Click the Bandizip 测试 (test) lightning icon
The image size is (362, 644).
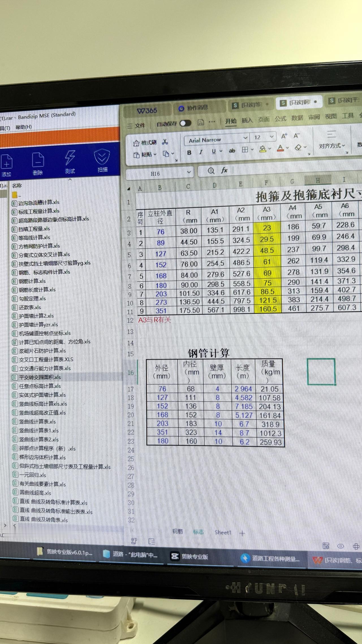70,158
